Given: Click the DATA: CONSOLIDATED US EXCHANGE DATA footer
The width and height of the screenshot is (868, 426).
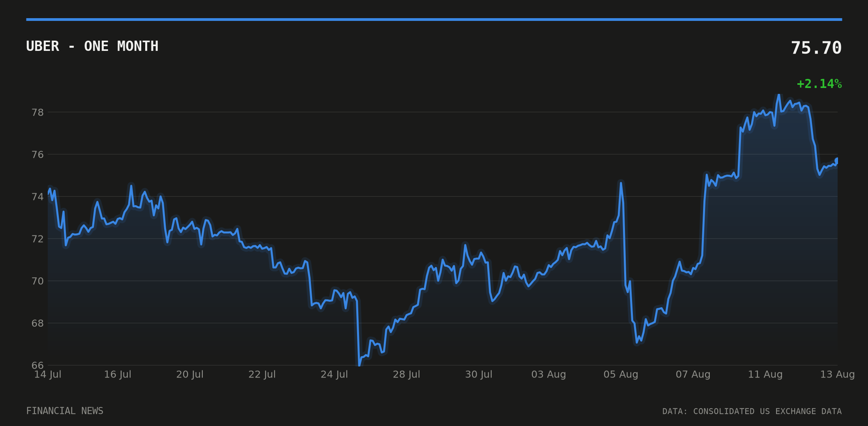Looking at the screenshot, I should coord(752,411).
